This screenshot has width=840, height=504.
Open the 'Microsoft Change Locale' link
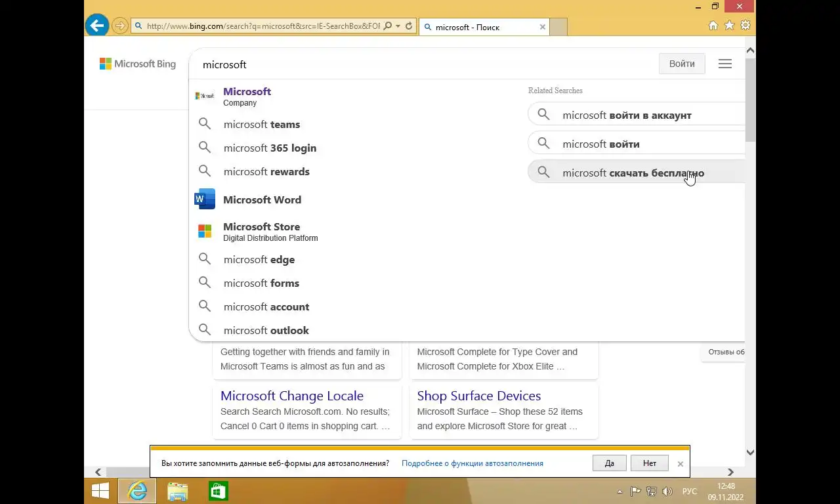pos(292,396)
